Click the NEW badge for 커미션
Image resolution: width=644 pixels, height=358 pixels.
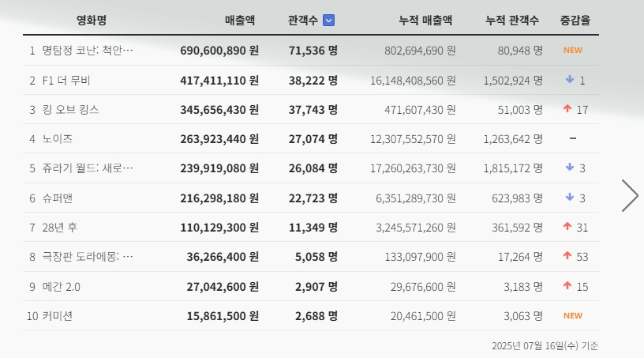coord(572,316)
